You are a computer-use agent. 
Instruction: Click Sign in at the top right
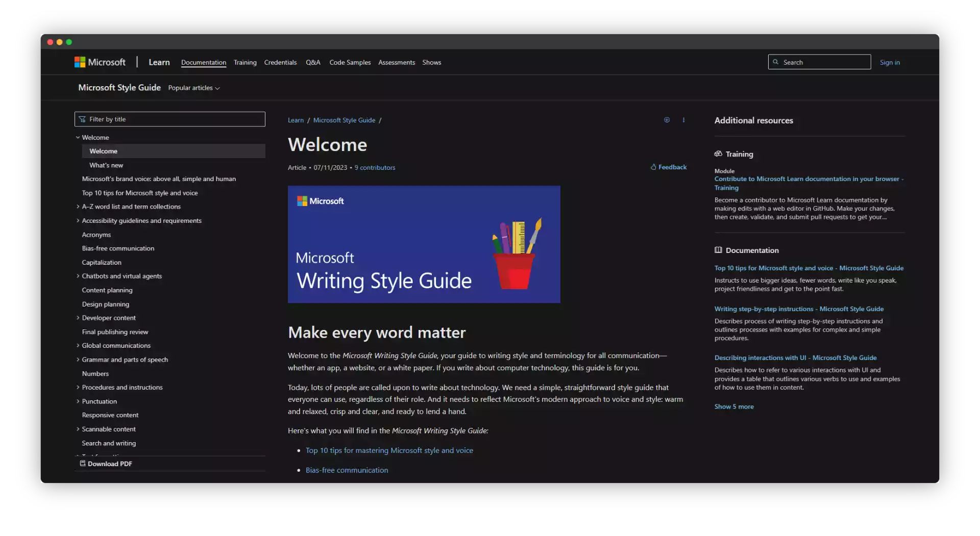pos(890,62)
